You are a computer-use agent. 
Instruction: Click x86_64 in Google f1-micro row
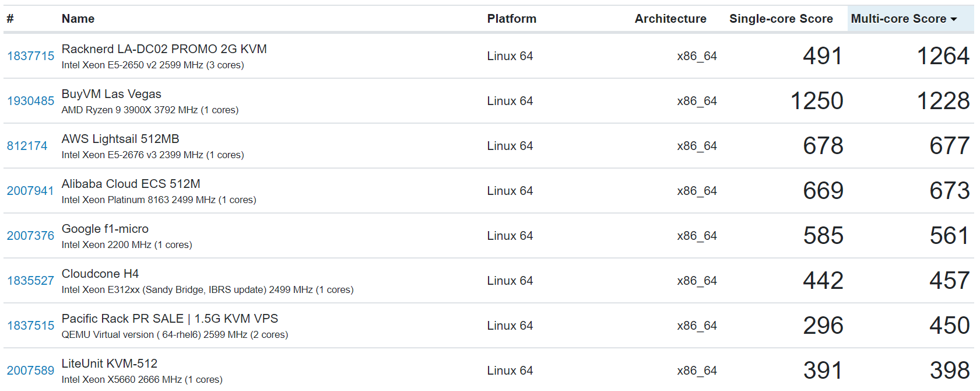697,236
